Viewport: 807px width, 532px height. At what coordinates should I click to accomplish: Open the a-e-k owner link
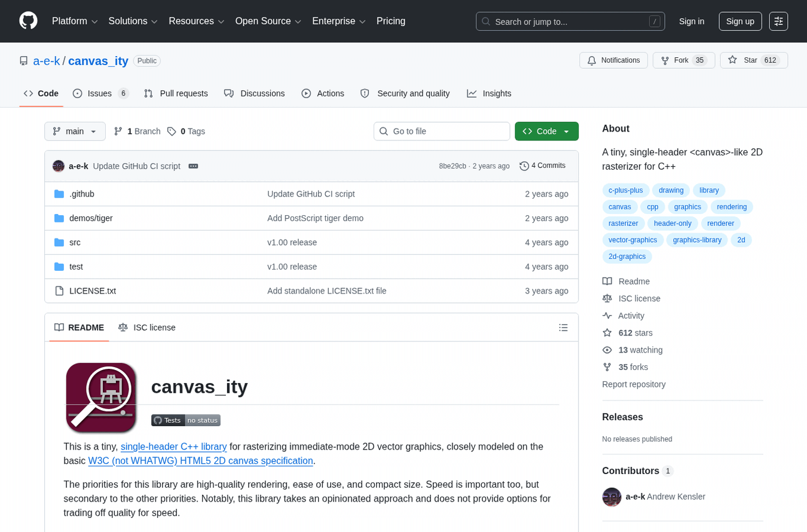pyautogui.click(x=47, y=61)
